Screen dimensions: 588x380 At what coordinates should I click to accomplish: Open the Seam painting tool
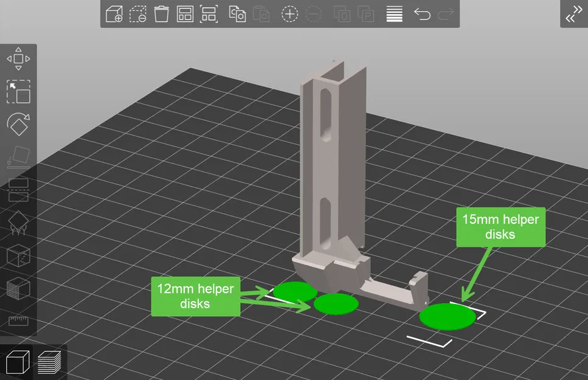[18, 255]
